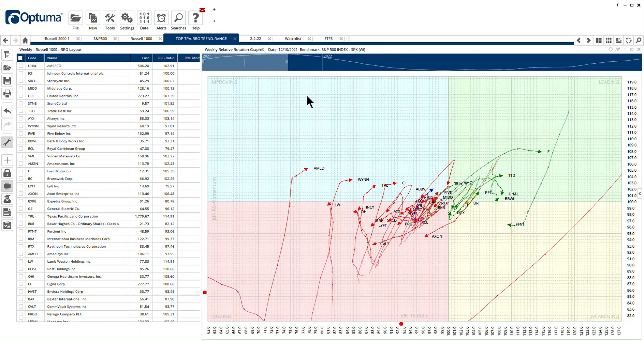This screenshot has height=342, width=644.
Task: Open the Data binary icon
Action: (x=144, y=18)
